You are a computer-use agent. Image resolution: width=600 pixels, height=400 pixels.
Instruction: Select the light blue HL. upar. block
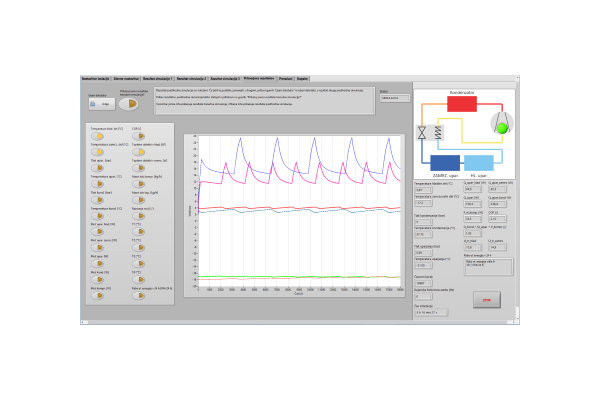click(x=477, y=162)
